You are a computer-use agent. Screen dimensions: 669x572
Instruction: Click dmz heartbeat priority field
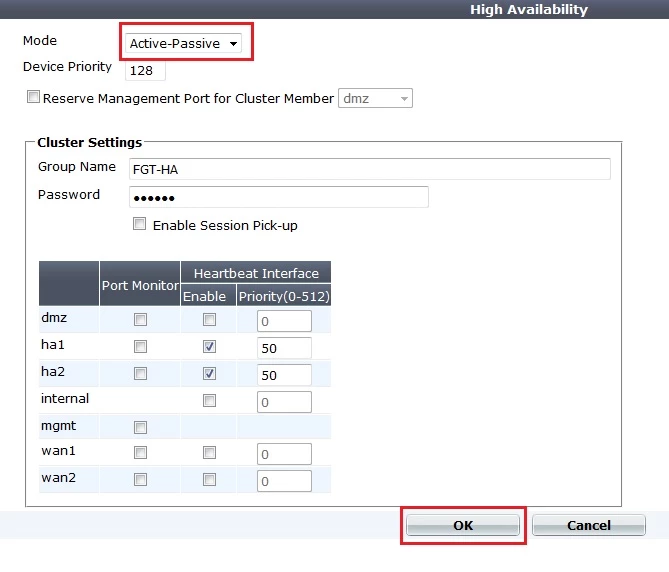(x=284, y=321)
